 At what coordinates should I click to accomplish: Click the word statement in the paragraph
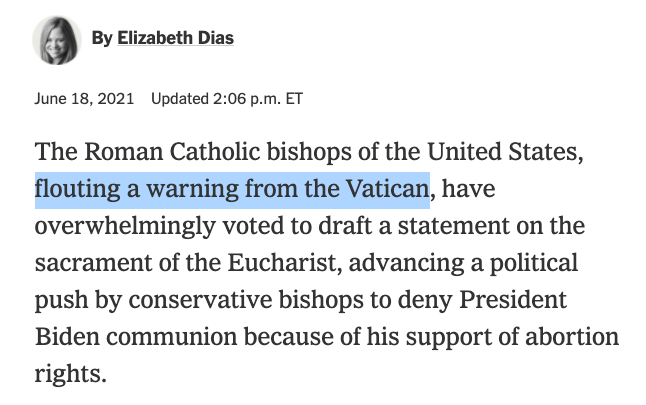click(x=454, y=226)
